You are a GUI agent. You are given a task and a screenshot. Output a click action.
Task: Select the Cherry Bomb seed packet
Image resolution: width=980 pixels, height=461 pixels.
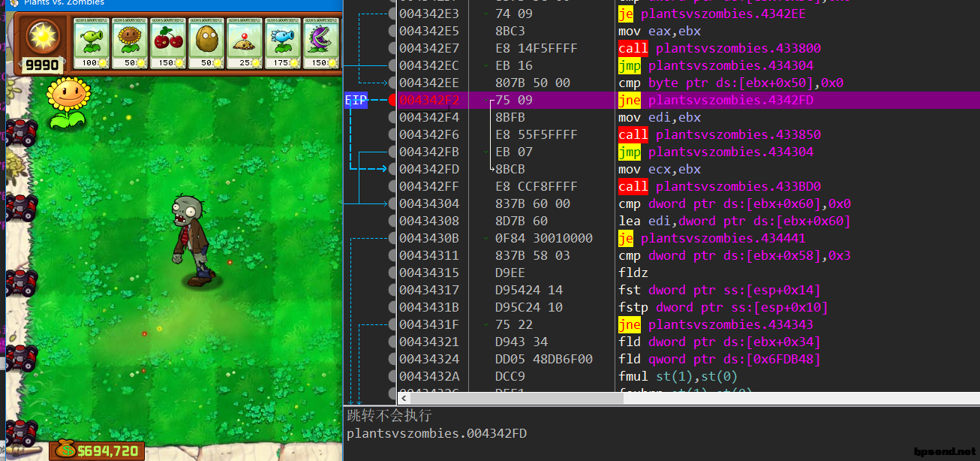168,44
